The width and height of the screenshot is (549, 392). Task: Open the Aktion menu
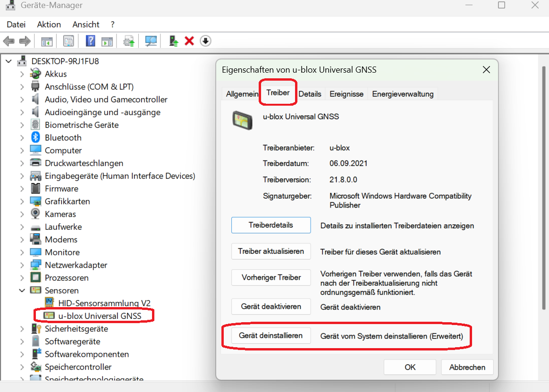pos(49,25)
